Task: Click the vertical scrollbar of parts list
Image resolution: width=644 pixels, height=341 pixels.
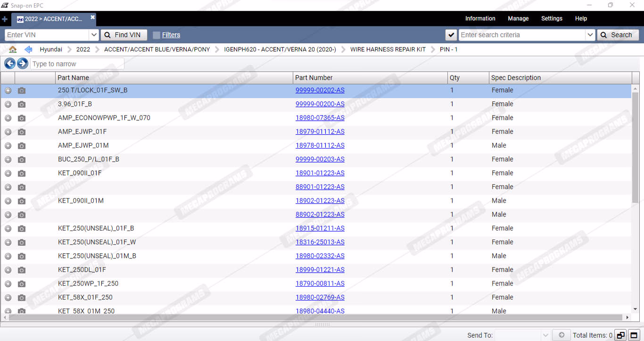Action: tap(635, 146)
